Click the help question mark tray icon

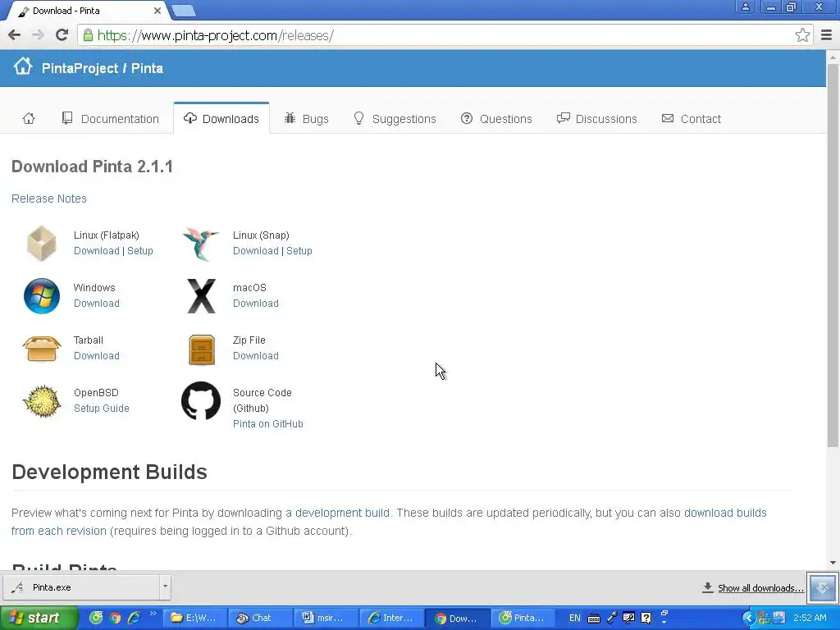coord(646,619)
